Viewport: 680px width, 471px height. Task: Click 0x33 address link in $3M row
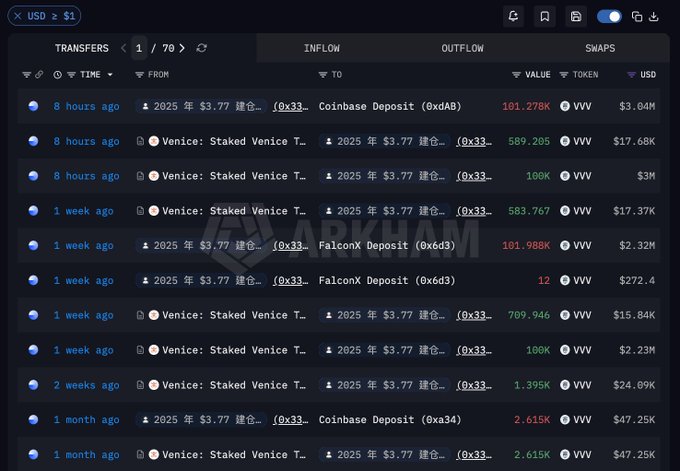tap(474, 176)
